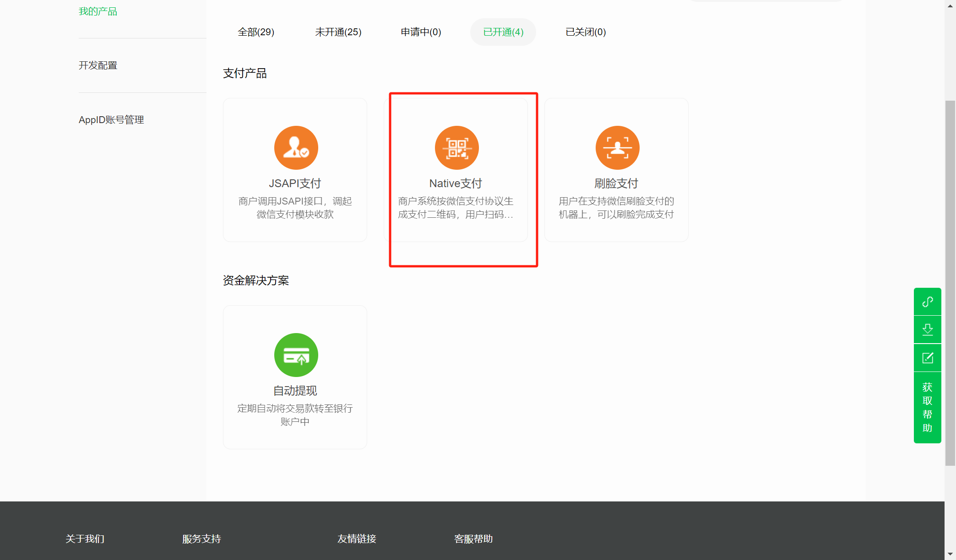This screenshot has height=560, width=956.
Task: Switch to the 全部(29) tab
Action: pyautogui.click(x=256, y=32)
